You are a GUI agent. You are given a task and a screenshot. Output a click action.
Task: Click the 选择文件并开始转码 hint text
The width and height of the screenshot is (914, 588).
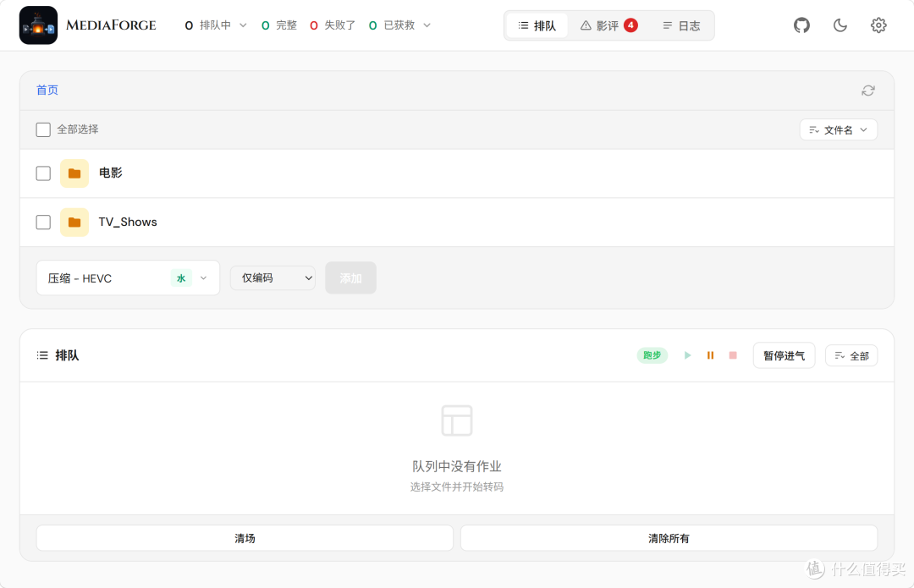point(456,486)
